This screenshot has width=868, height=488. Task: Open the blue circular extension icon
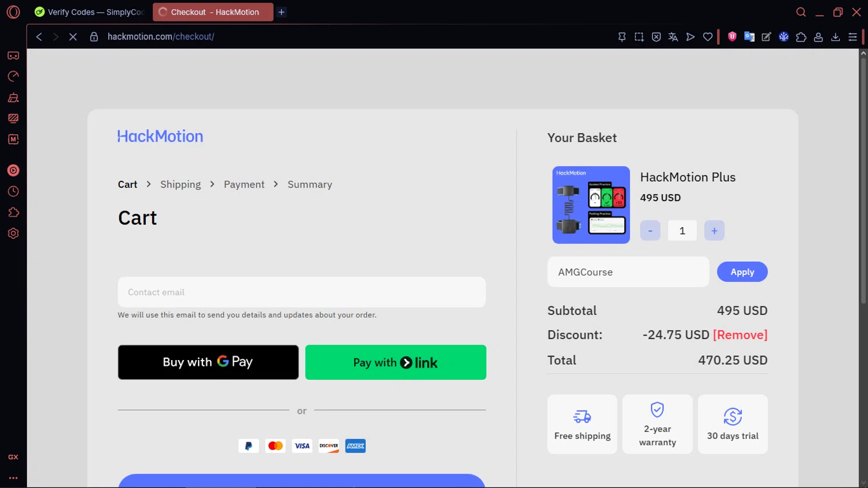784,36
